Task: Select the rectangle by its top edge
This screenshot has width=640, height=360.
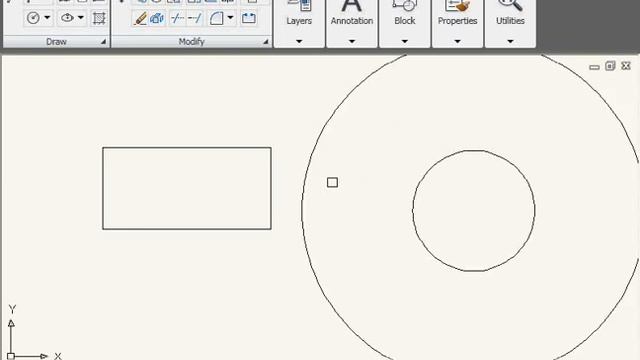Action: point(187,148)
